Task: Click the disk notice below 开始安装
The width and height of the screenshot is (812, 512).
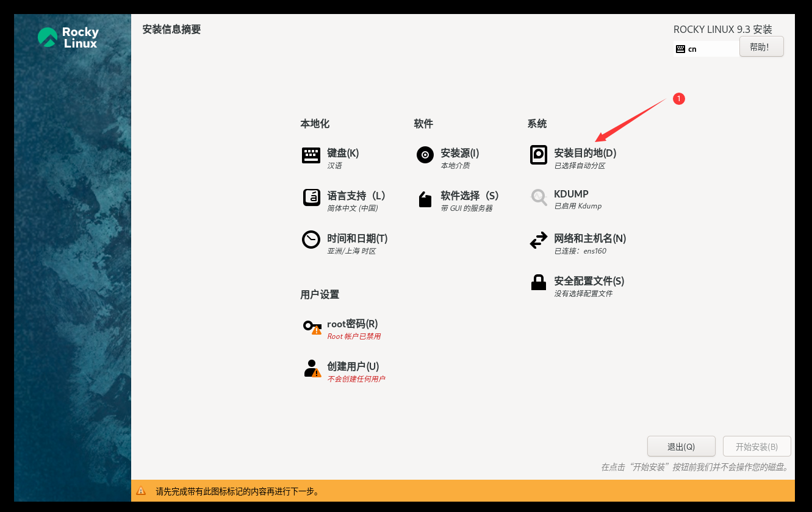Action: tap(695, 468)
